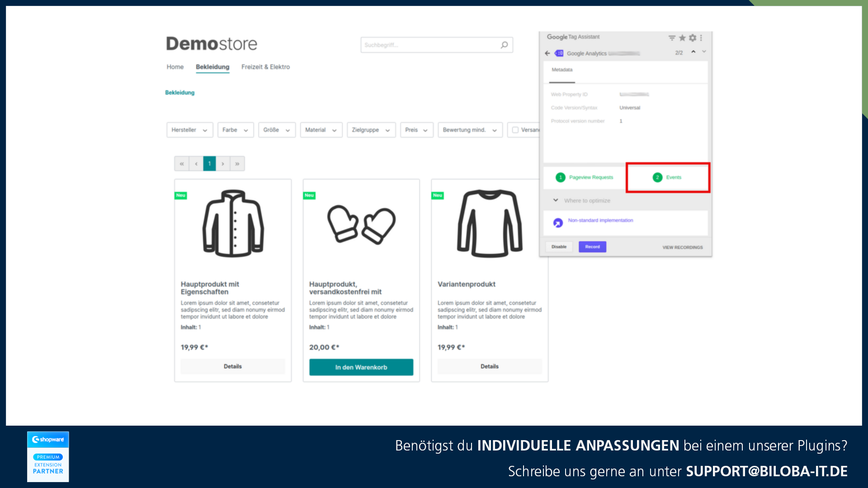Click the Non-standard implementation icon
Viewport: 868px width, 488px height.
click(558, 223)
